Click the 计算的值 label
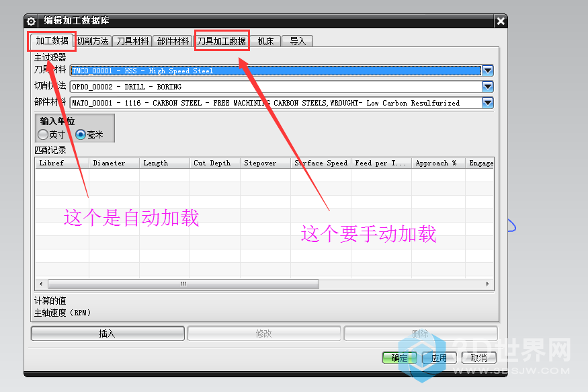The width and height of the screenshot is (588, 392). [50, 301]
